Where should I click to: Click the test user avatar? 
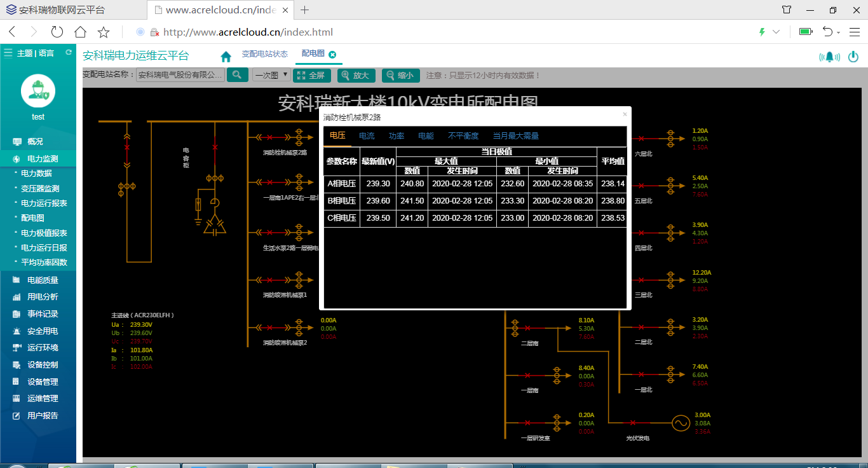(x=38, y=91)
